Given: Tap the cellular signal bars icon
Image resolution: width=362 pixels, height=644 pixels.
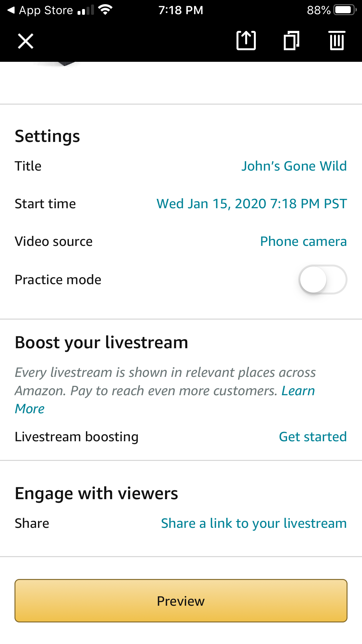Looking at the screenshot, I should point(86,11).
